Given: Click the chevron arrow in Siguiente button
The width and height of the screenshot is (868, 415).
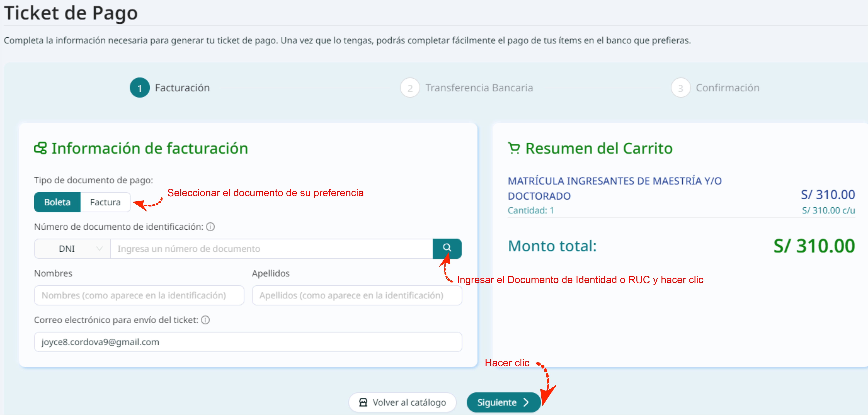Looking at the screenshot, I should [x=526, y=402].
